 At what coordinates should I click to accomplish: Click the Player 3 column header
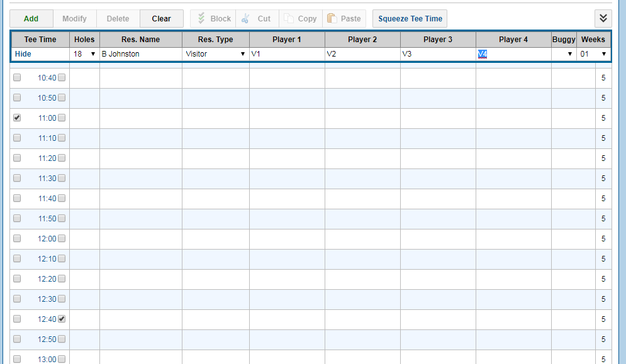438,40
